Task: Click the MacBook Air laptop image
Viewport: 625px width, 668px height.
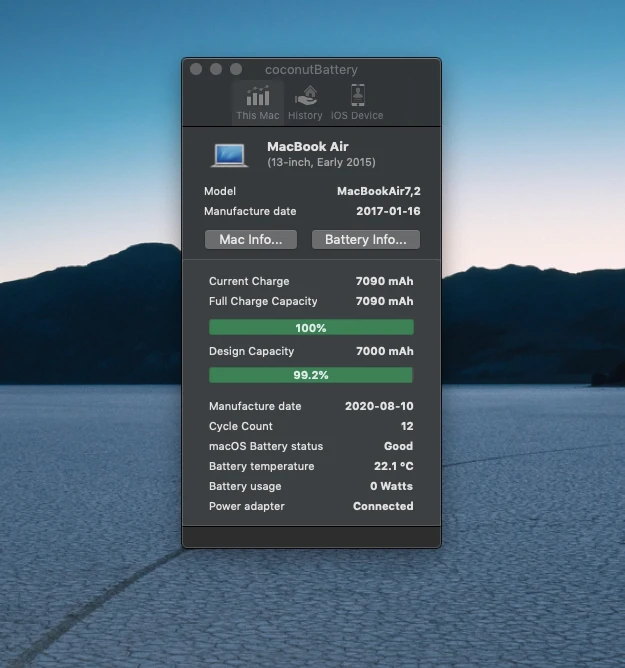Action: click(229, 155)
